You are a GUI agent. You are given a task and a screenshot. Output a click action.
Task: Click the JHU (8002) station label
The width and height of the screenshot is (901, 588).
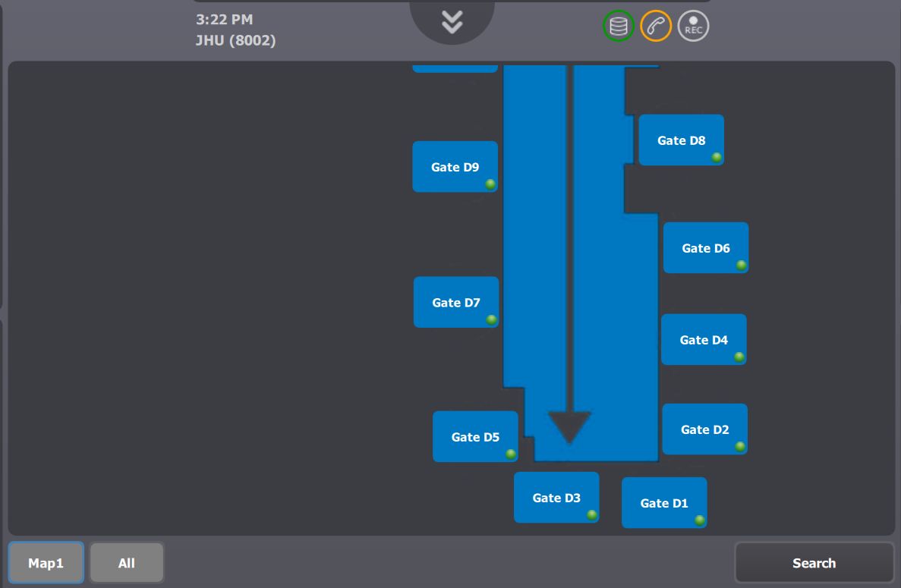click(x=235, y=41)
